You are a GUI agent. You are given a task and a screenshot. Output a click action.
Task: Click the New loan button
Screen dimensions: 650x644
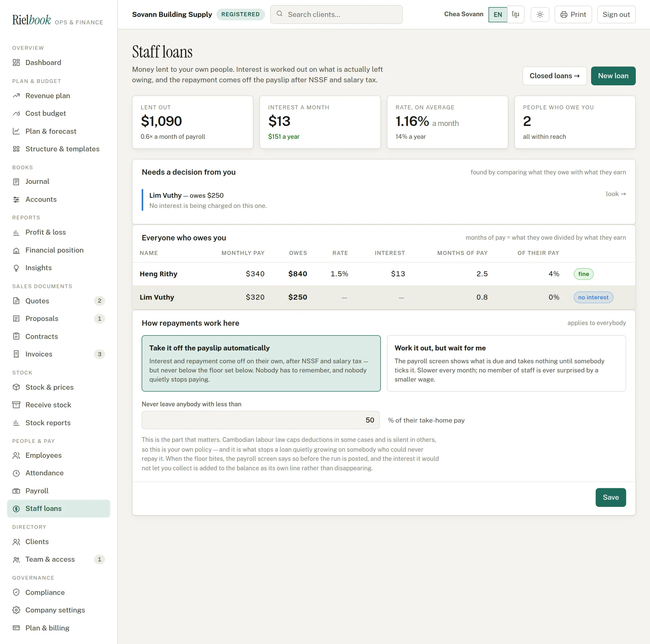[x=613, y=76]
